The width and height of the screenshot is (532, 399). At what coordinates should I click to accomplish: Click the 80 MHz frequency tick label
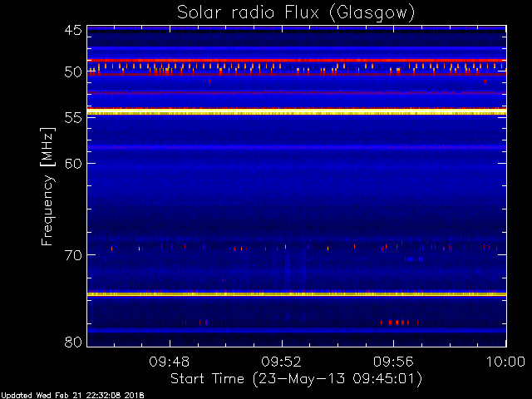(x=72, y=342)
